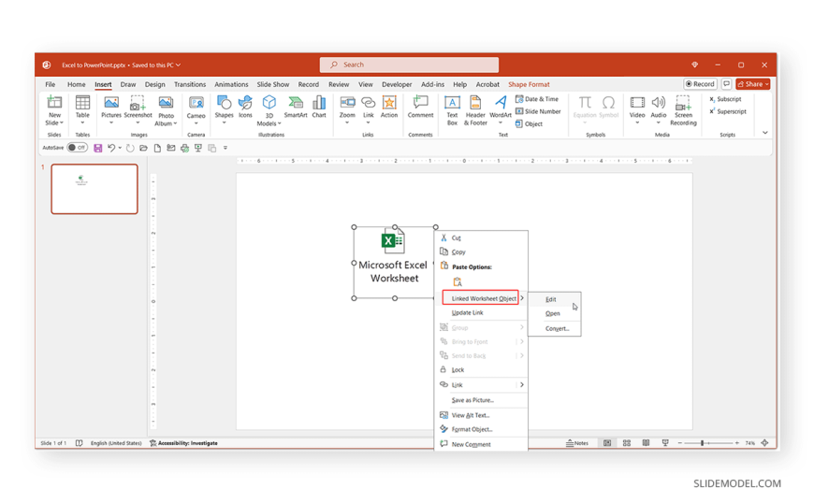Toggle the AutoSave switch
The height and width of the screenshot is (504, 814).
pos(78,148)
